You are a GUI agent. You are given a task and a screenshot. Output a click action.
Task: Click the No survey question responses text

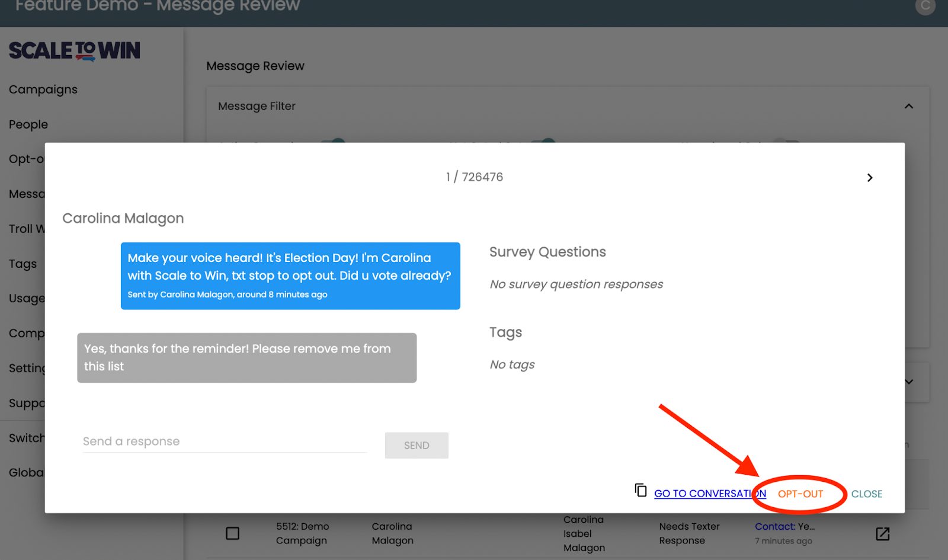[576, 284]
